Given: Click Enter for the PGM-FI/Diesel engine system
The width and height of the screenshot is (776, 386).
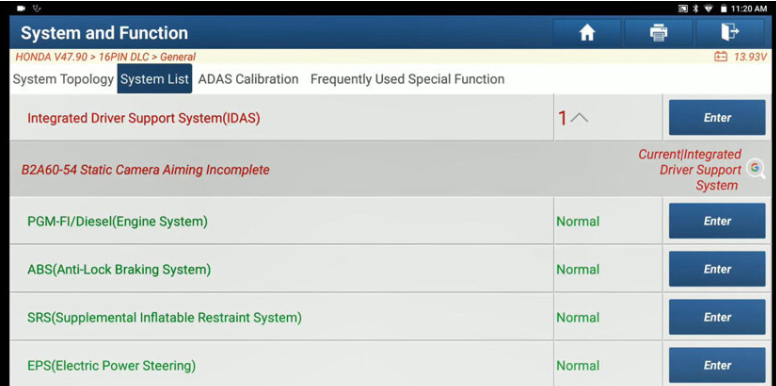Looking at the screenshot, I should pyautogui.click(x=717, y=221).
